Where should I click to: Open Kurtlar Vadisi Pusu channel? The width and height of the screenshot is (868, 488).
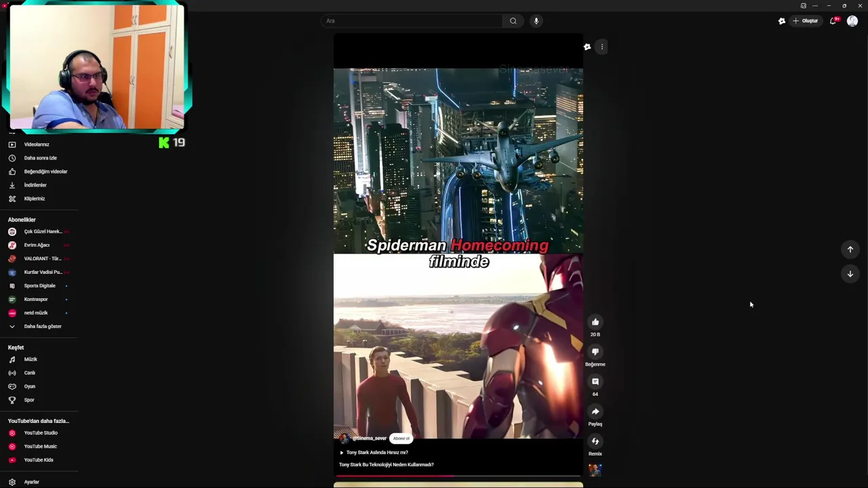pos(42,272)
